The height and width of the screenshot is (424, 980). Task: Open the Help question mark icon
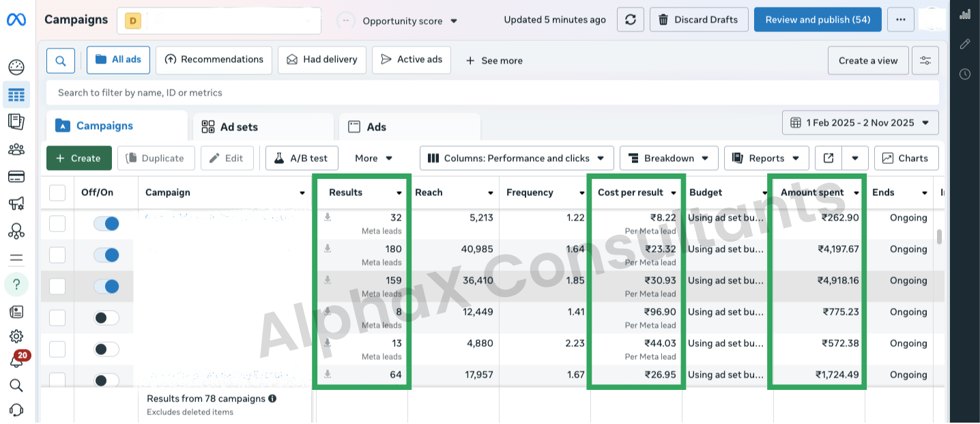click(x=16, y=284)
